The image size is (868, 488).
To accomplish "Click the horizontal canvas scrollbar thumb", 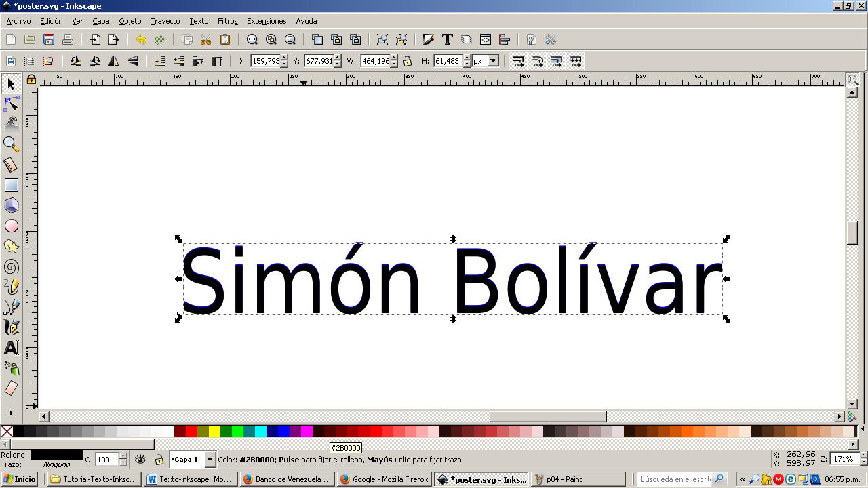I will (x=548, y=417).
